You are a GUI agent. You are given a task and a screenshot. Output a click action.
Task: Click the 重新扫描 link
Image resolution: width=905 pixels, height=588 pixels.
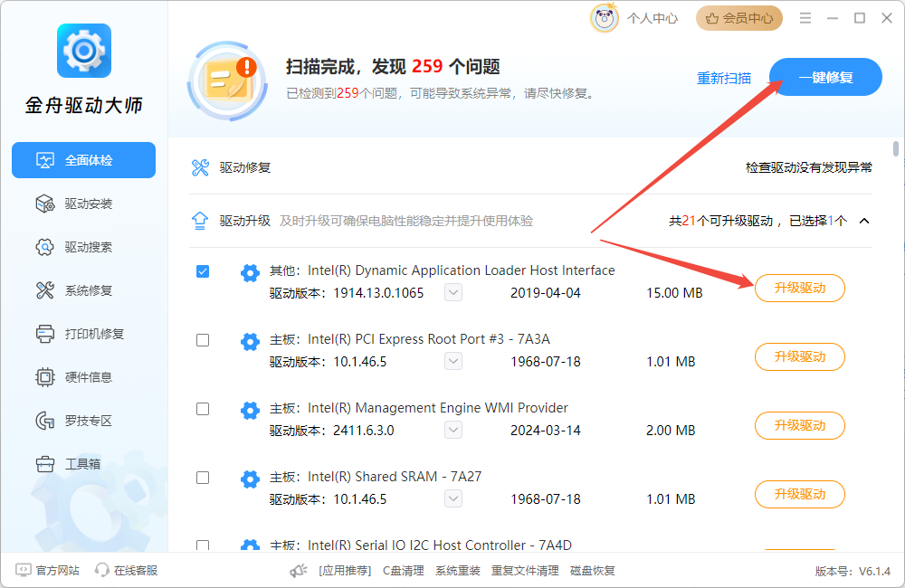pos(724,78)
